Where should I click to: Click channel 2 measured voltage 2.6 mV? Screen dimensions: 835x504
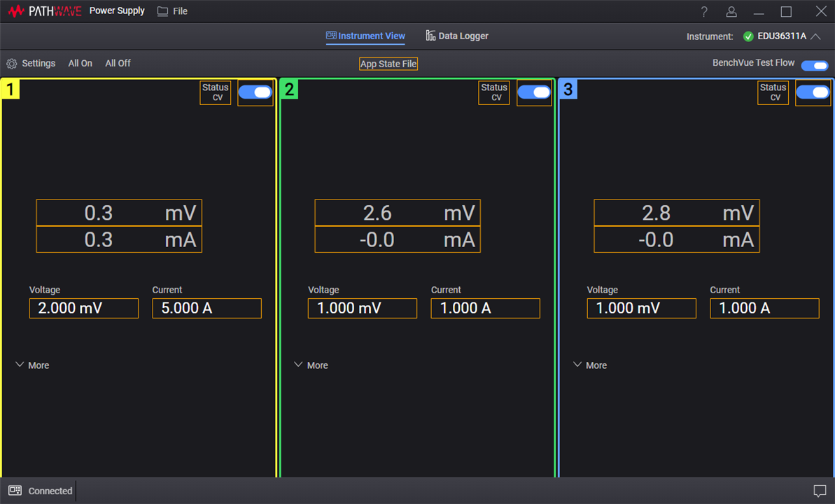398,213
